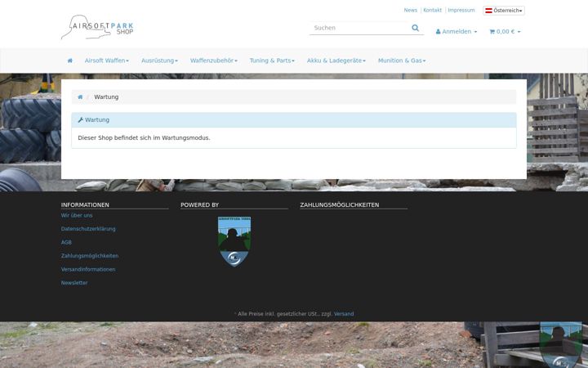Viewport: 588px width, 368px height.
Task: Focus the Suchen search field
Action: pos(360,28)
